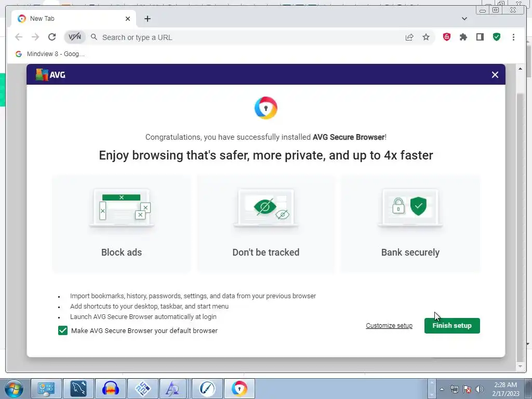Open the Mindview 8 - Google bookmark
The height and width of the screenshot is (399, 532).
tap(50, 54)
